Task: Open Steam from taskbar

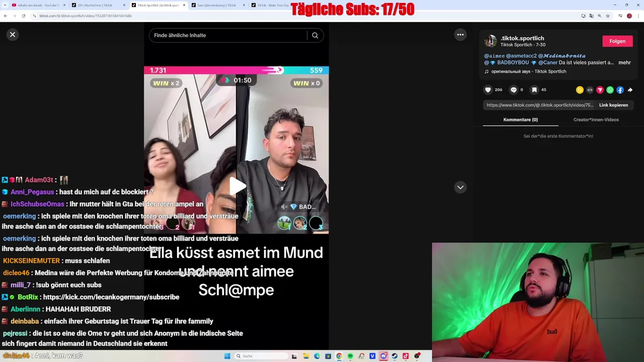Action: point(394,356)
